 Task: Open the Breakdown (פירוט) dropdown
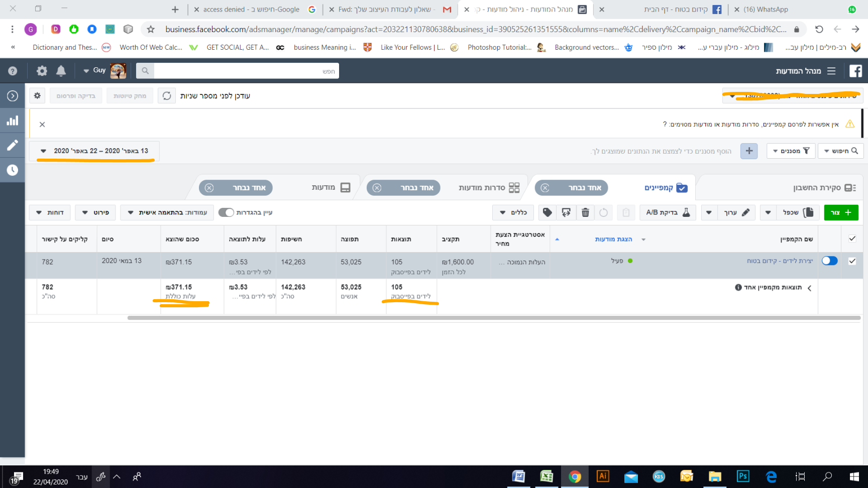[95, 212]
